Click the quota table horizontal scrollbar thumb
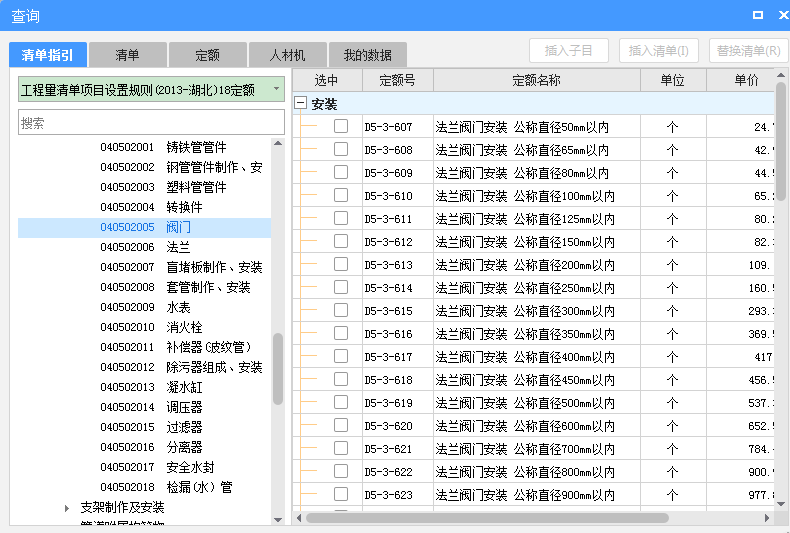 click(x=487, y=518)
